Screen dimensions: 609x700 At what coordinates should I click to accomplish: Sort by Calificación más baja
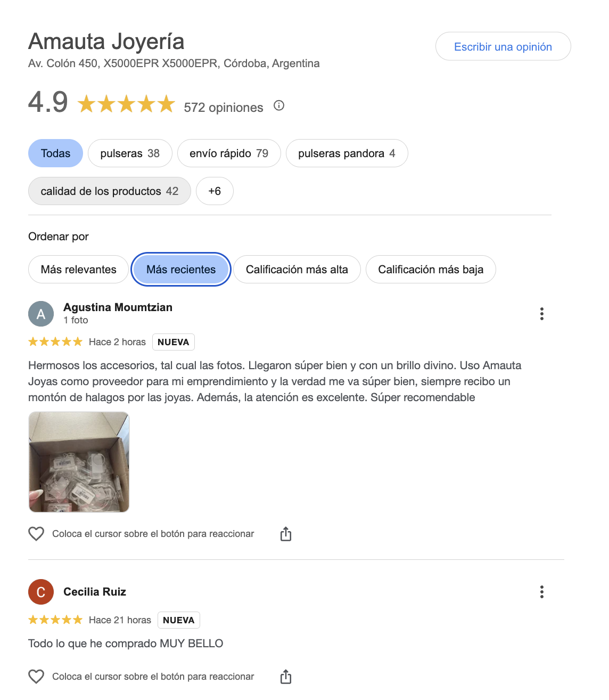pyautogui.click(x=431, y=270)
